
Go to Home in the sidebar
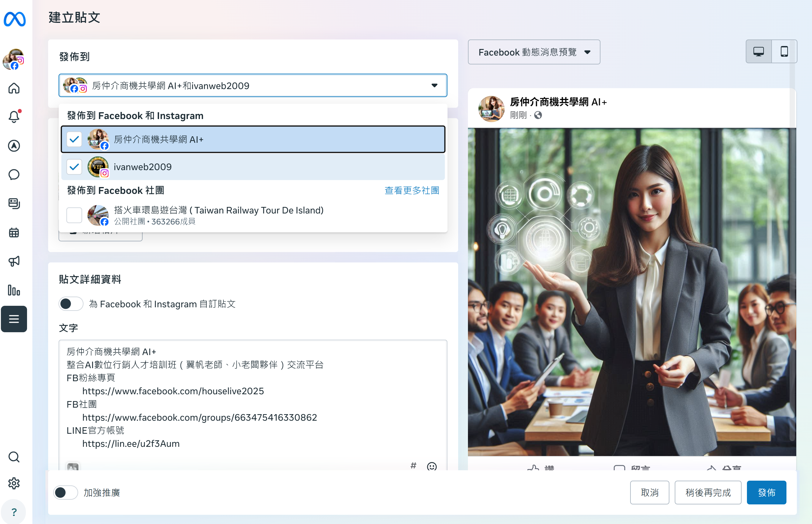14,88
